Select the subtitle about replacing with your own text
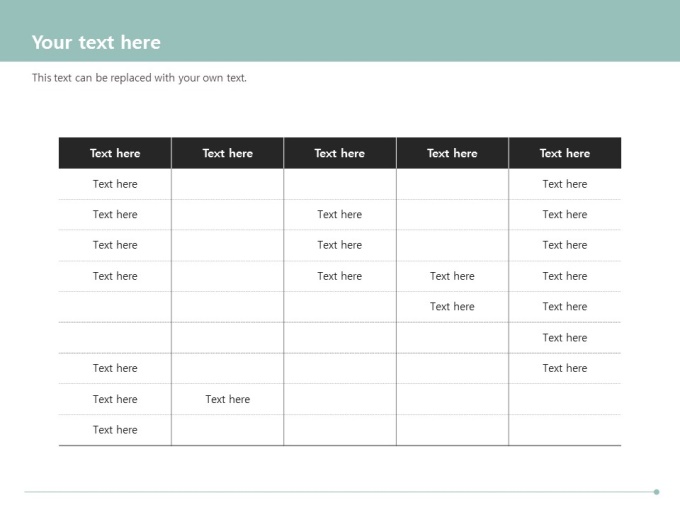The height and width of the screenshot is (510, 680). click(x=139, y=78)
